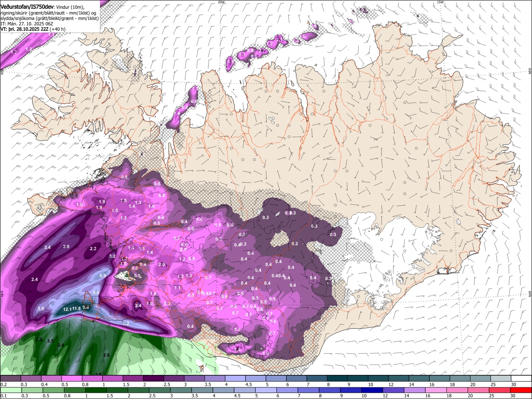Select the dark purple upper swatch labeled 2
This screenshot has height=399, width=532.
click(x=153, y=378)
